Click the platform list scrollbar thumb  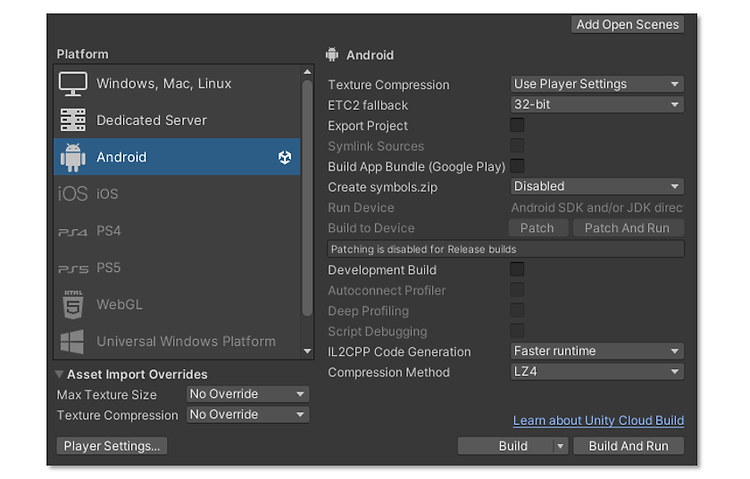[307, 198]
